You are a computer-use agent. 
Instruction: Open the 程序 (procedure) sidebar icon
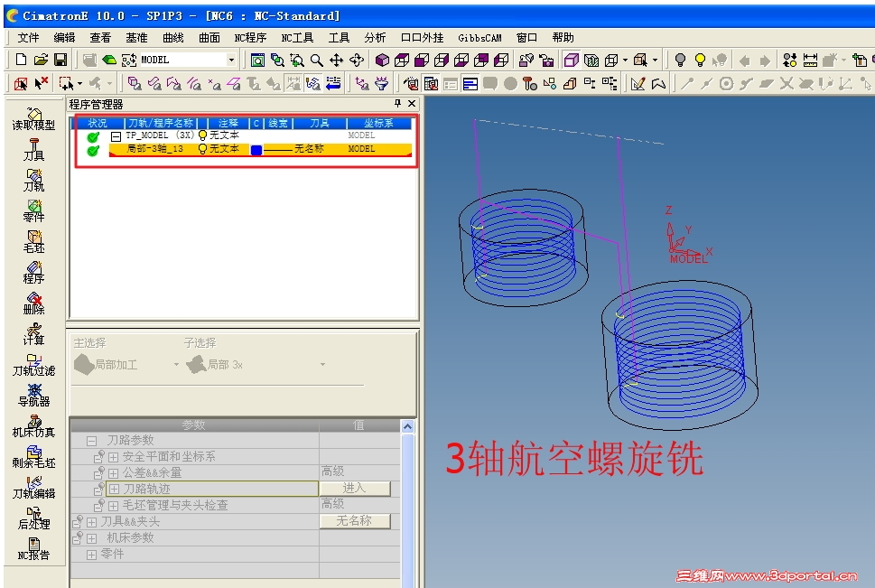34,273
